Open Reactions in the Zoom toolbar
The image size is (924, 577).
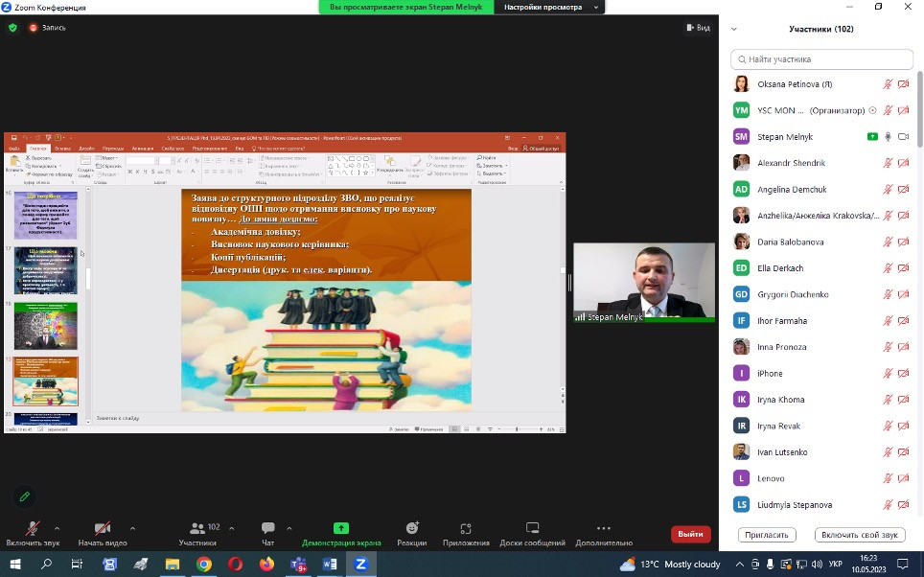coord(412,534)
